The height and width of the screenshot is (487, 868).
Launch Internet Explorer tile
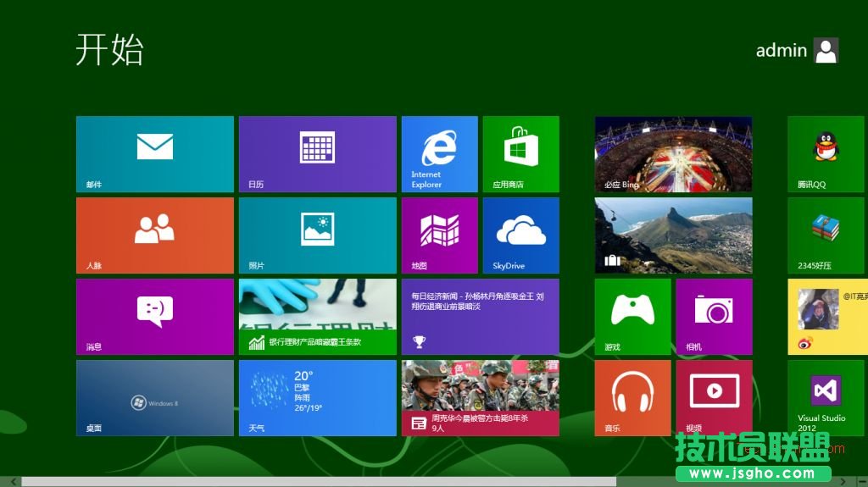439,154
